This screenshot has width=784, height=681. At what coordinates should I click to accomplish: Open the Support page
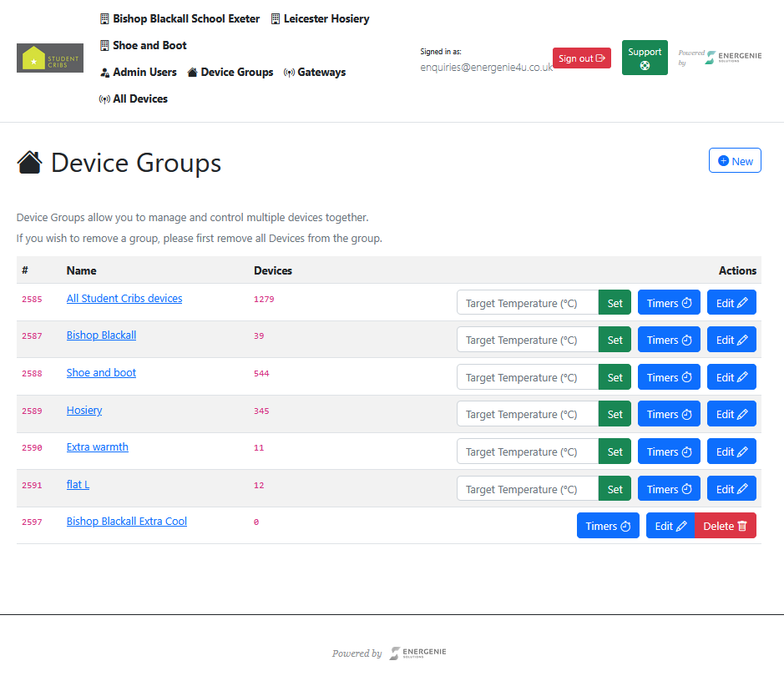pos(645,58)
